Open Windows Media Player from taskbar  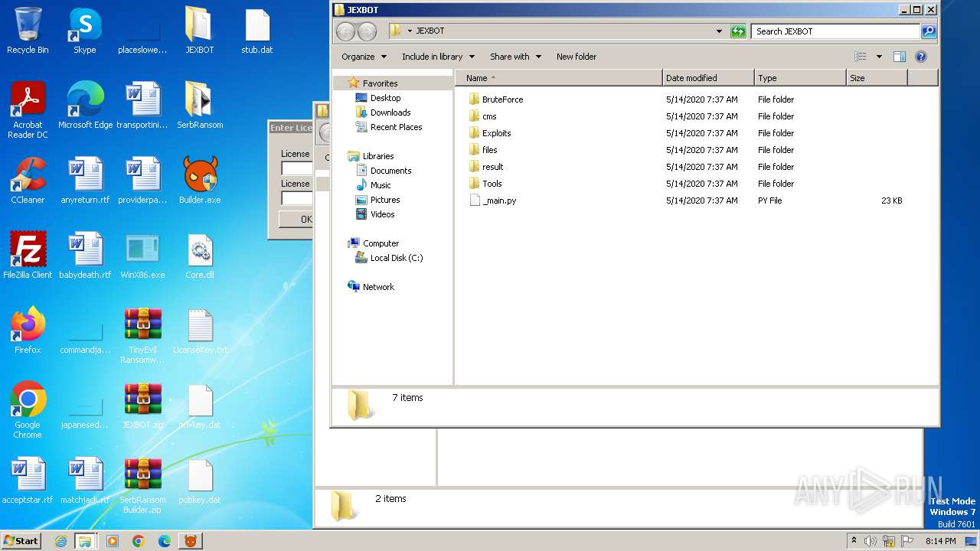(x=113, y=541)
